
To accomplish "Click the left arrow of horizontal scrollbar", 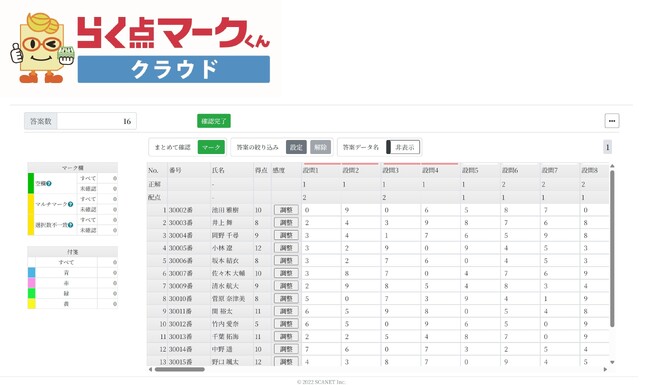I will tap(150, 369).
